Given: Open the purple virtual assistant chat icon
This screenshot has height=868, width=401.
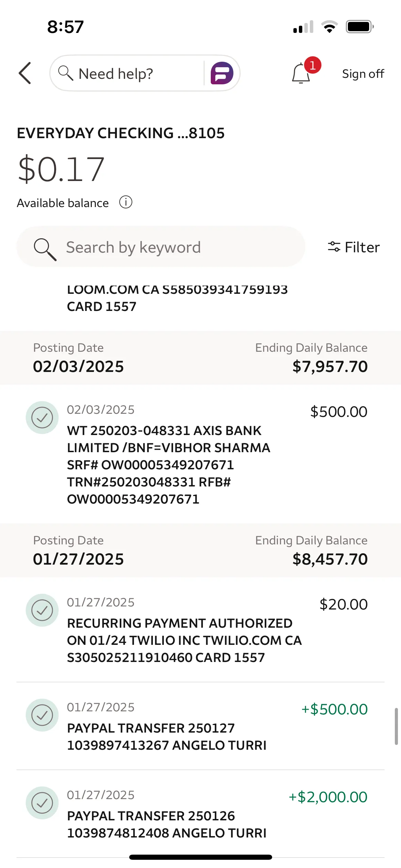Looking at the screenshot, I should [x=222, y=73].
